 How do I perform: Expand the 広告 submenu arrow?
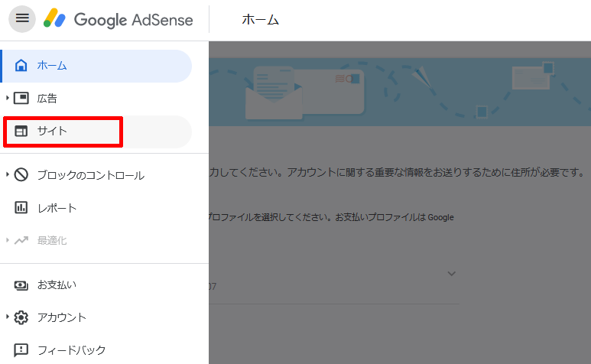7,99
